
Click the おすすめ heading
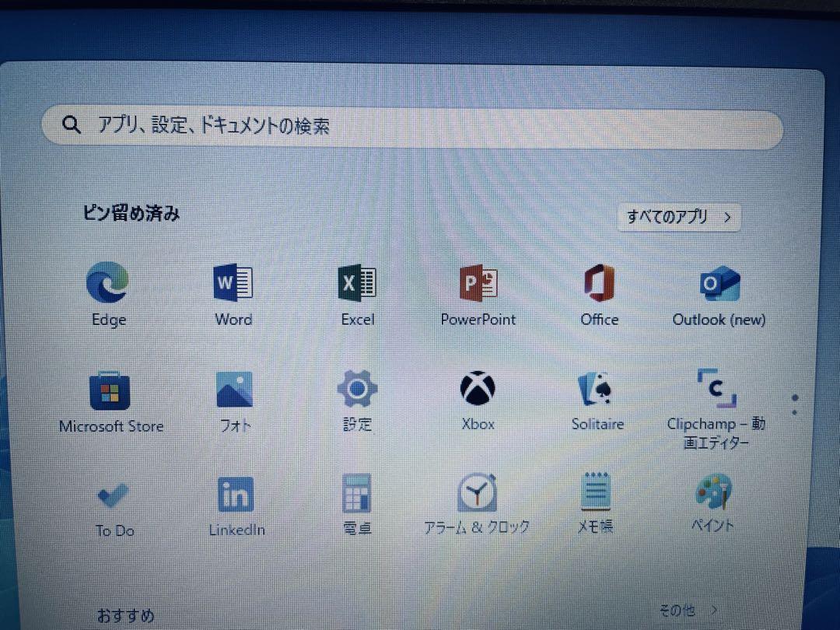[125, 615]
